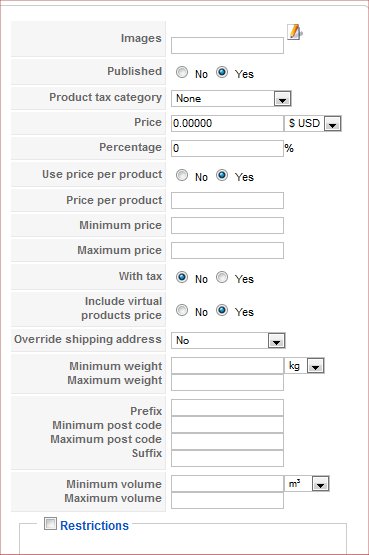369x555 pixels.
Task: Set Use price per product to No
Action: tap(182, 175)
